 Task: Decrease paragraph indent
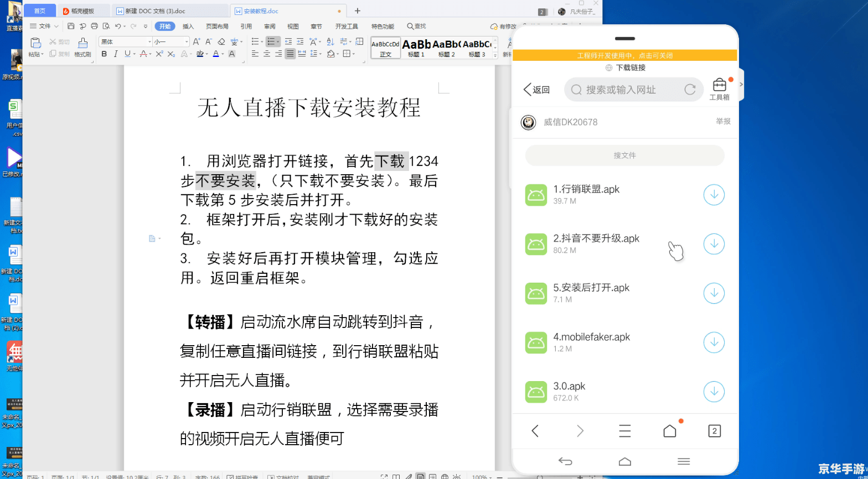[x=288, y=41]
